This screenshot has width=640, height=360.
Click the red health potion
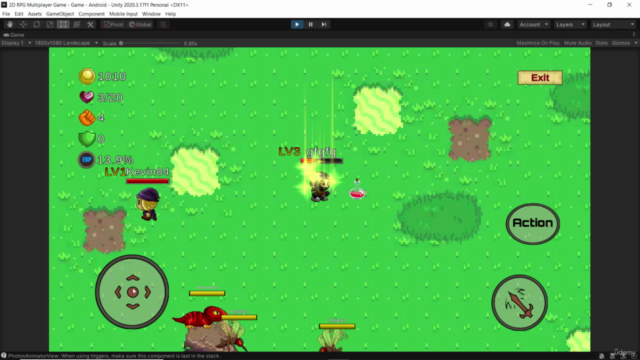[357, 189]
